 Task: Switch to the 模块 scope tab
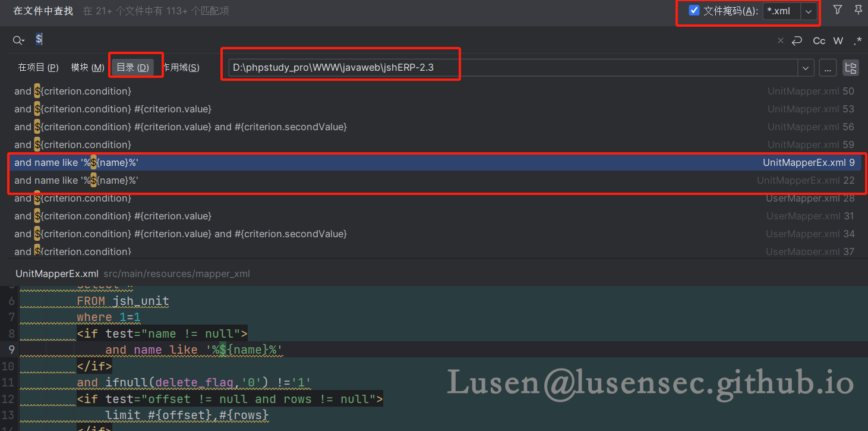(x=87, y=68)
